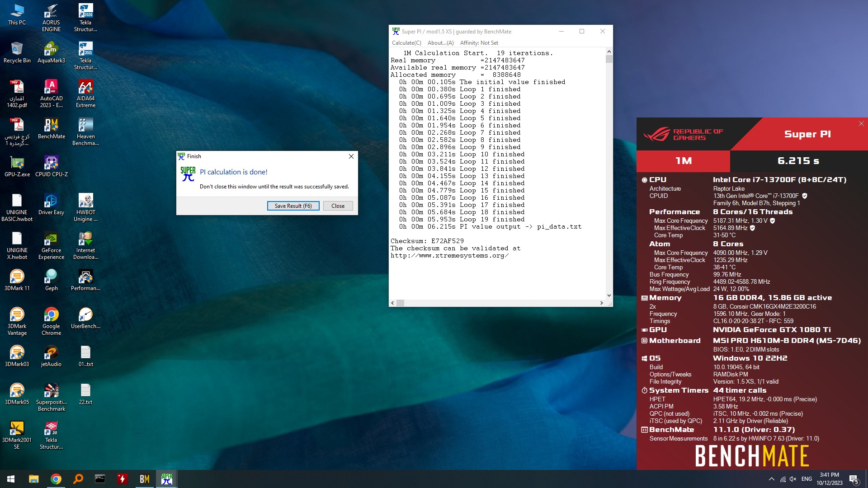Open Calculate(C) menu in Super PI
Image resolution: width=868 pixels, height=488 pixels.
tap(406, 43)
